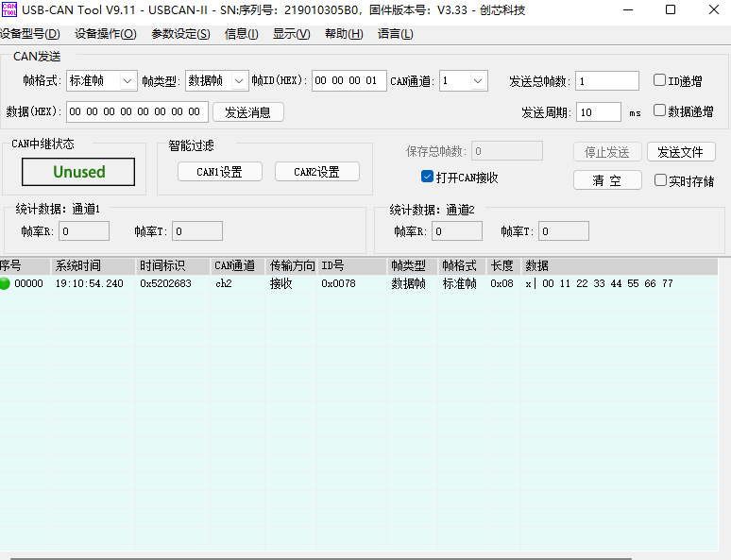Click the green status dot of row 00000
The height and width of the screenshot is (560, 731).
coord(5,283)
